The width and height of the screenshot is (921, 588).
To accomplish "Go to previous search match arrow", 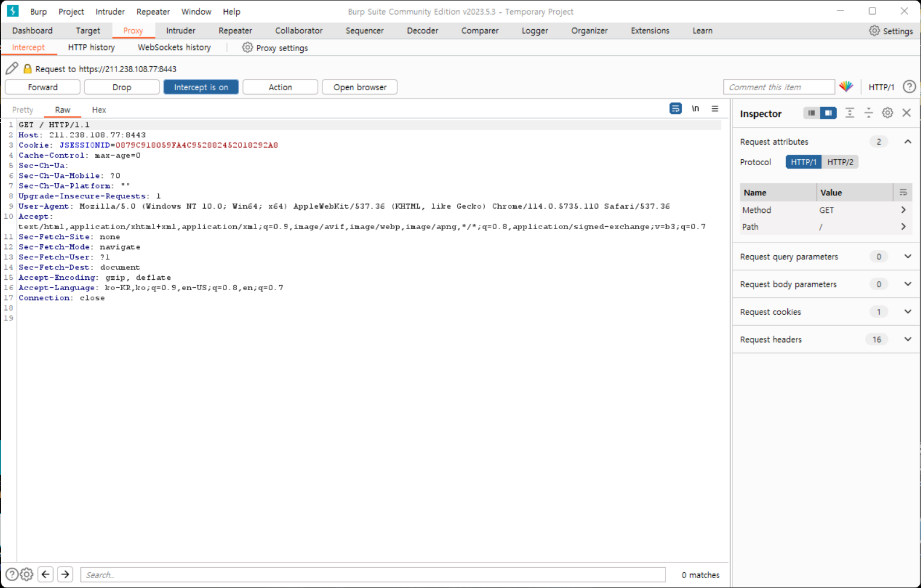I will (46, 575).
